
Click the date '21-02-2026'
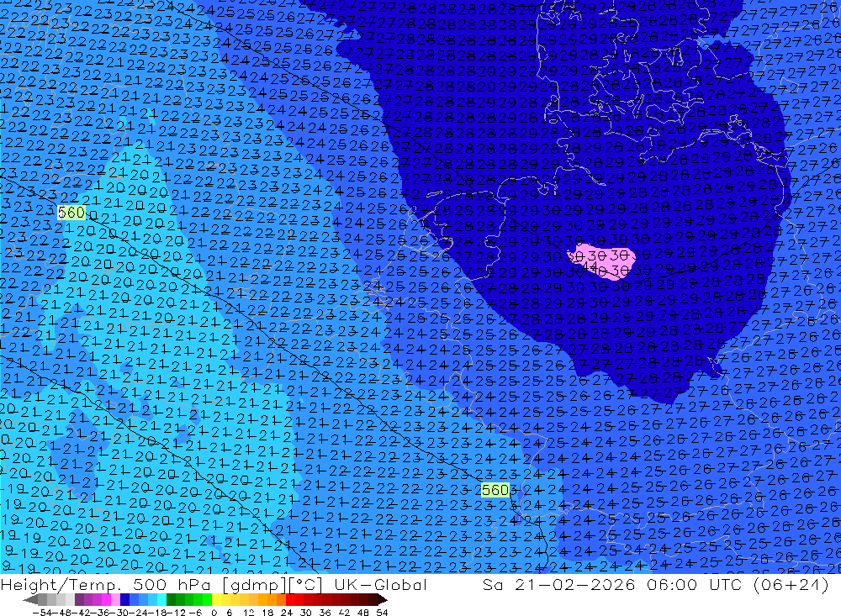tap(574, 584)
